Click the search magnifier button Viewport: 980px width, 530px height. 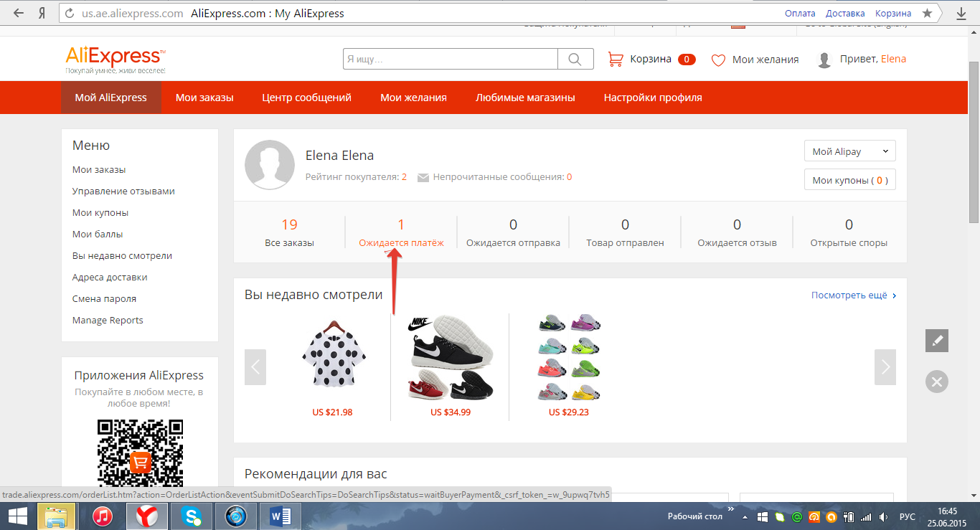coord(575,60)
